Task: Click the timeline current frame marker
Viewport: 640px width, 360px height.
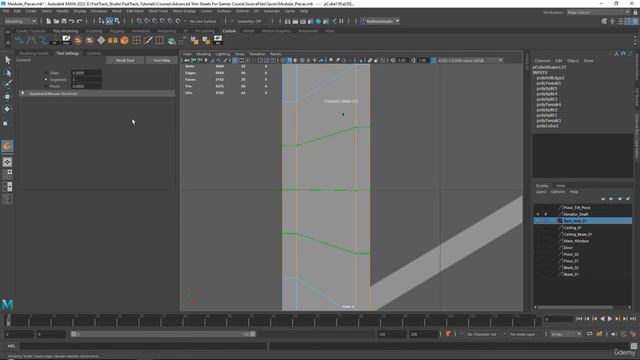Action: (x=8, y=320)
